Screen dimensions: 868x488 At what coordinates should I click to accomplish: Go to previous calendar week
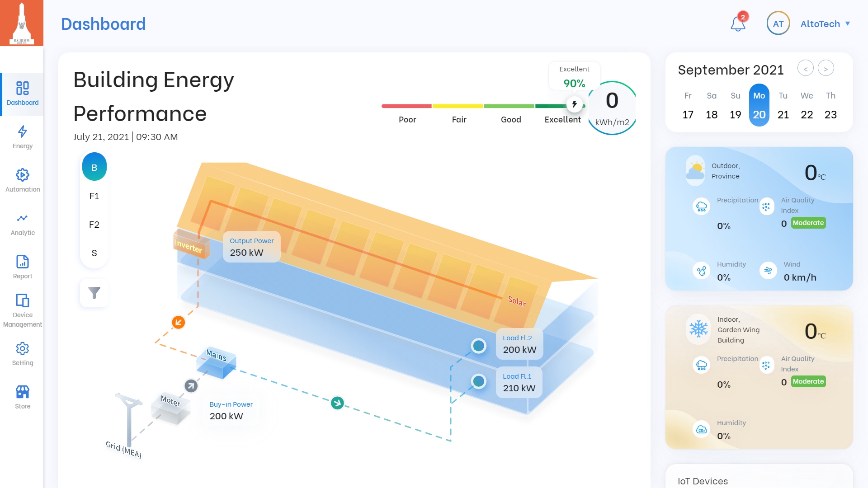coord(805,69)
